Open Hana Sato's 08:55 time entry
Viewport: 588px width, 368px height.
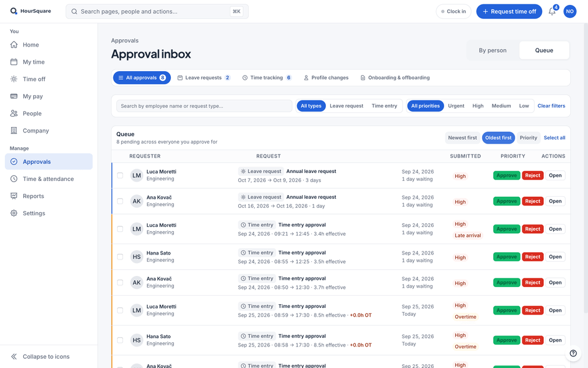point(555,257)
